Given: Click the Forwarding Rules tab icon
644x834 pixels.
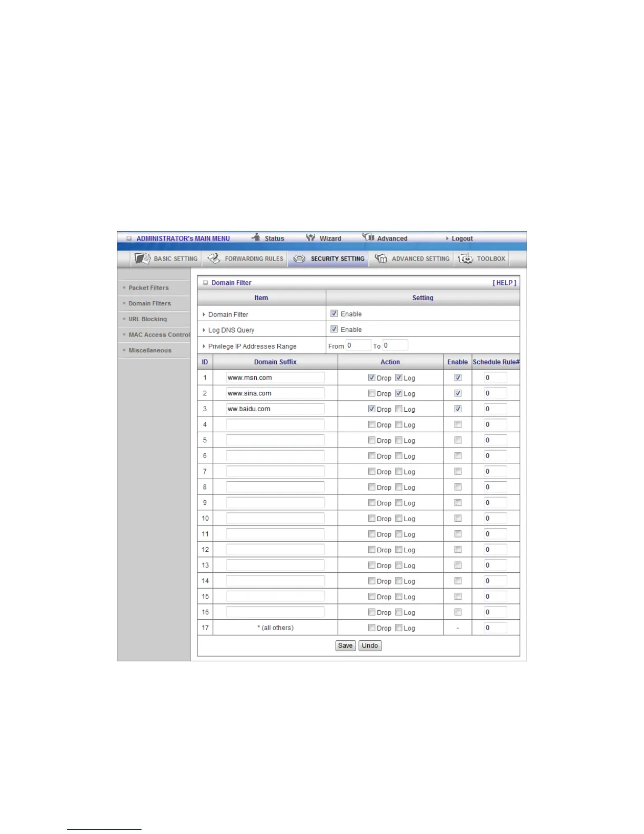Looking at the screenshot, I should pos(214,259).
